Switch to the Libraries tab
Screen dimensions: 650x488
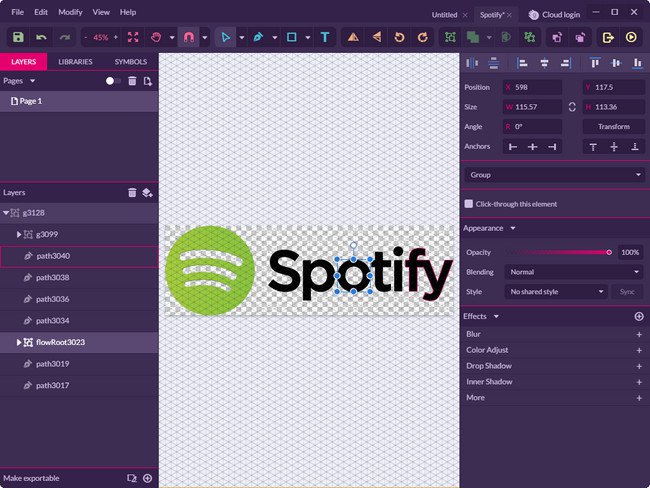click(x=75, y=62)
